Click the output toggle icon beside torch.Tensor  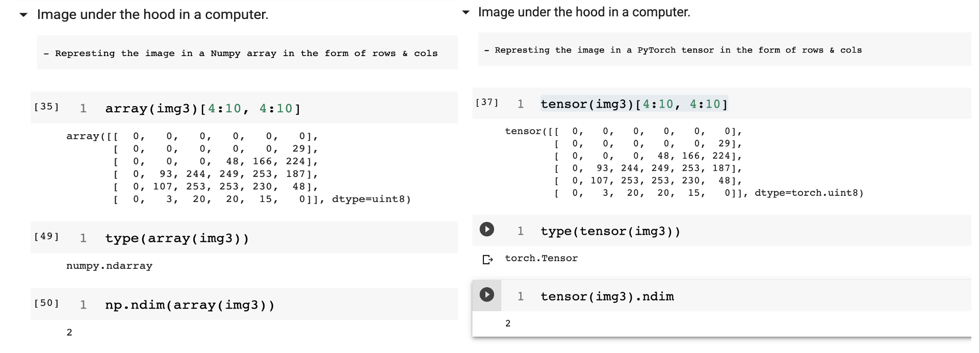pos(487,260)
